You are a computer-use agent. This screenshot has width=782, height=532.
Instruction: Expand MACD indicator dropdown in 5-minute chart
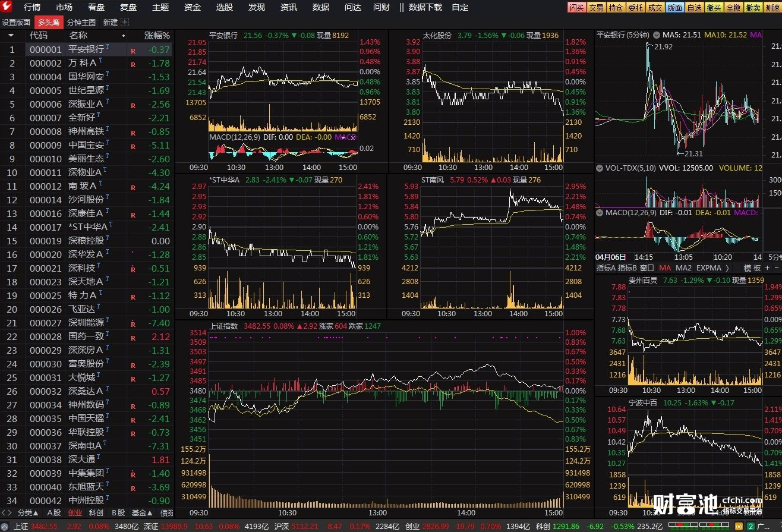click(600, 212)
